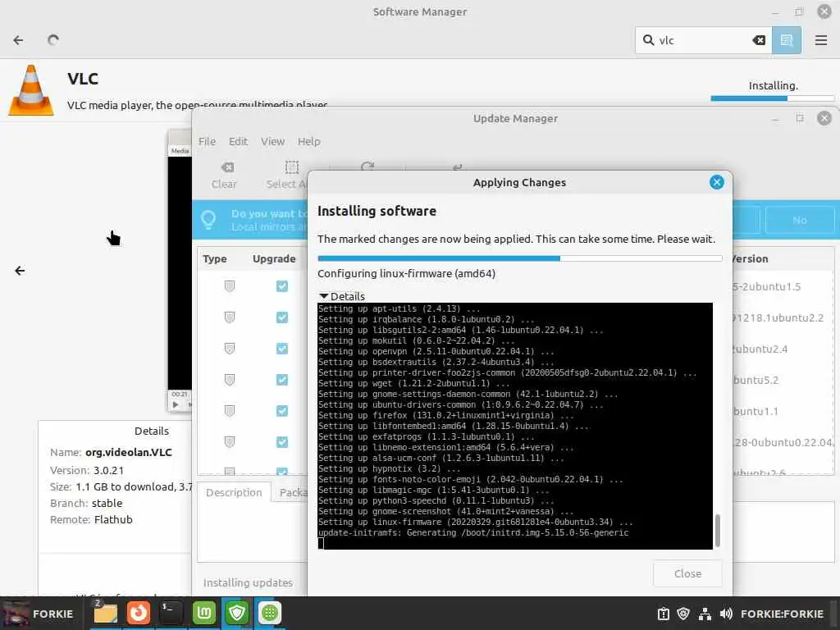Uncheck the sixth update's upgrade checkbox
Image resolution: width=840 pixels, height=630 pixels.
(282, 441)
